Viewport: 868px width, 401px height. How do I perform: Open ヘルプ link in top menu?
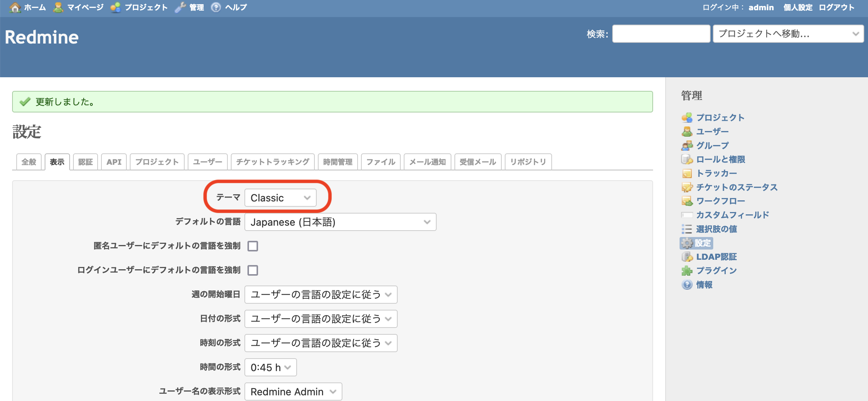(x=236, y=7)
